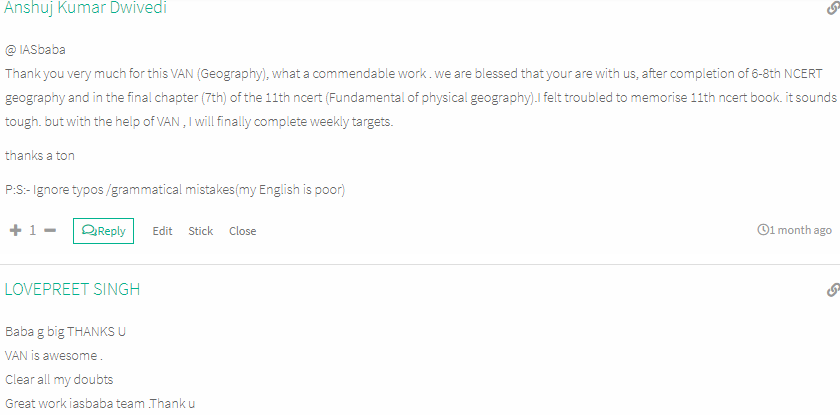Reply to Anshuj Kumar Dwivedi's comment
Image resolution: width=840 pixels, height=415 pixels.
click(x=103, y=231)
